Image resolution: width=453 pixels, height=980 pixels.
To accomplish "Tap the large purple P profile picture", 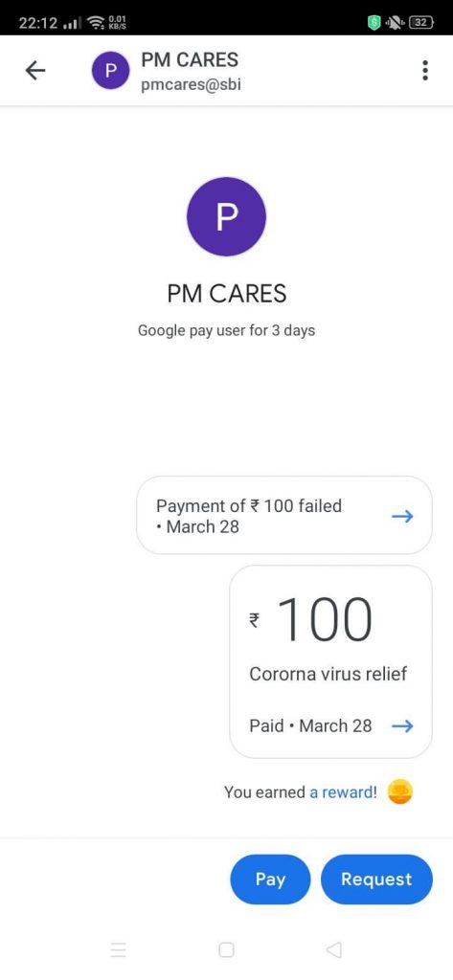I will coord(226,216).
